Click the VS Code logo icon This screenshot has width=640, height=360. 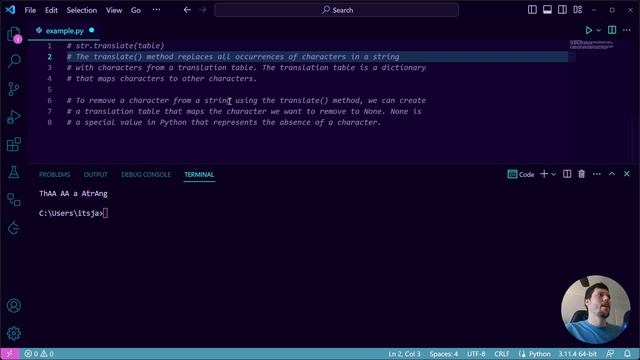coord(10,10)
